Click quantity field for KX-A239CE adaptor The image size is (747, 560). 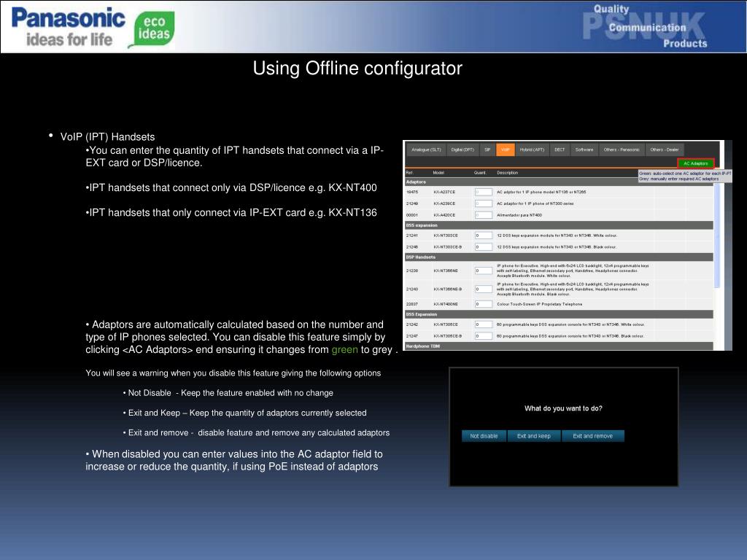[x=483, y=203]
